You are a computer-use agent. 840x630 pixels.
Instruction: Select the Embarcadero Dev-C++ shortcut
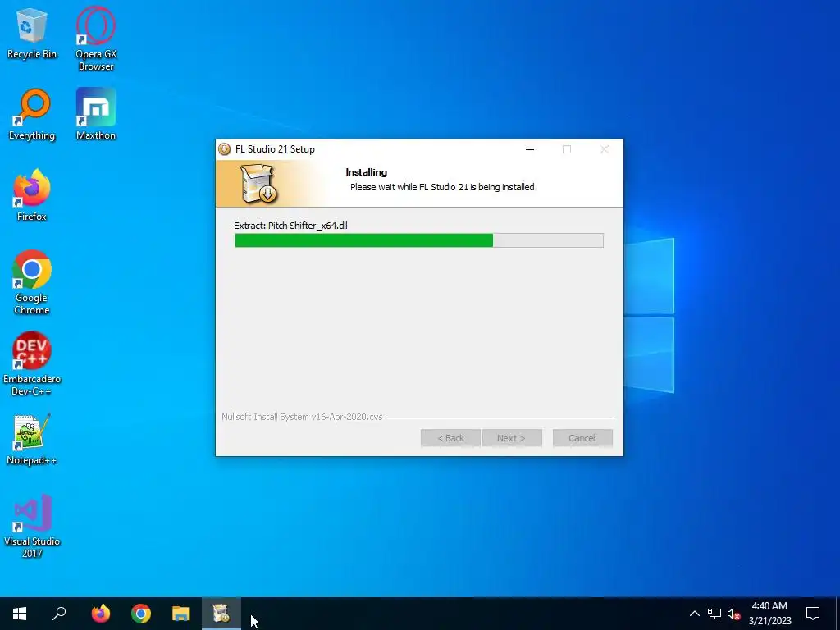pos(32,363)
